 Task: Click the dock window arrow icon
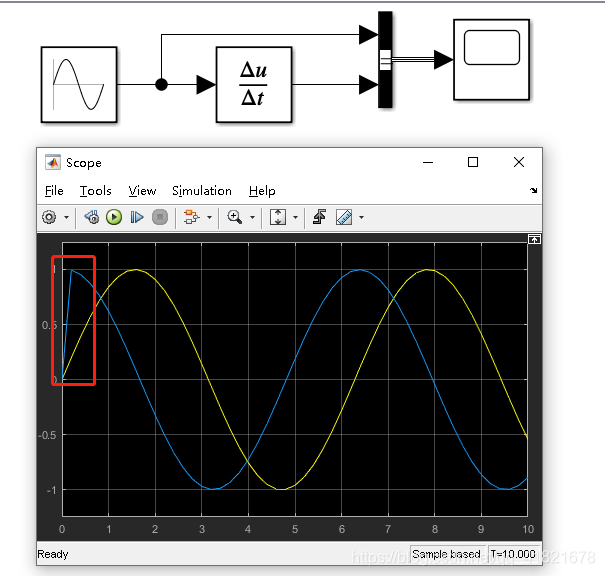pos(534,190)
